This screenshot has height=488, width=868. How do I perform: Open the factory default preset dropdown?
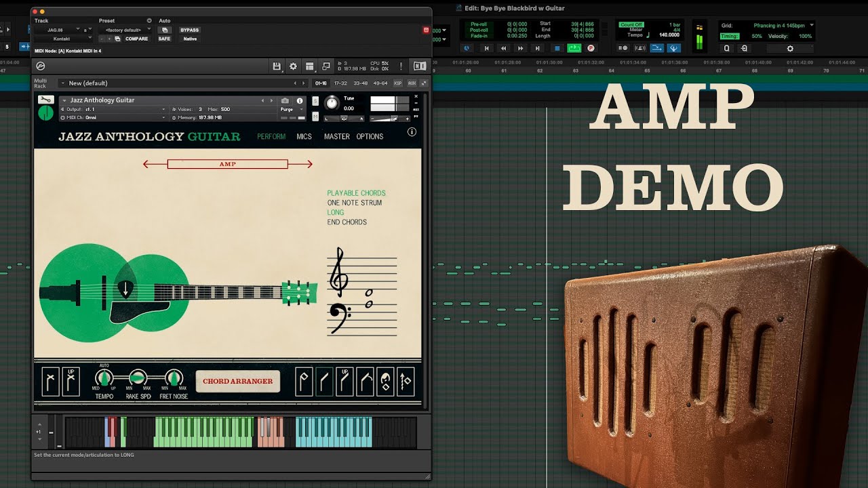tap(123, 30)
